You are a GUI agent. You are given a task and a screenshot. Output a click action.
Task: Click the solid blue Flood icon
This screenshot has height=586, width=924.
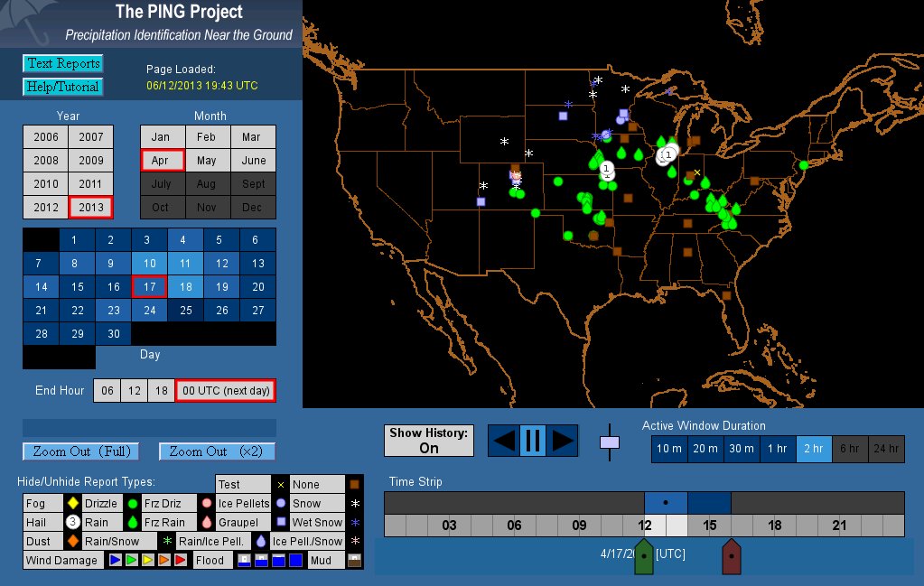pos(295,561)
